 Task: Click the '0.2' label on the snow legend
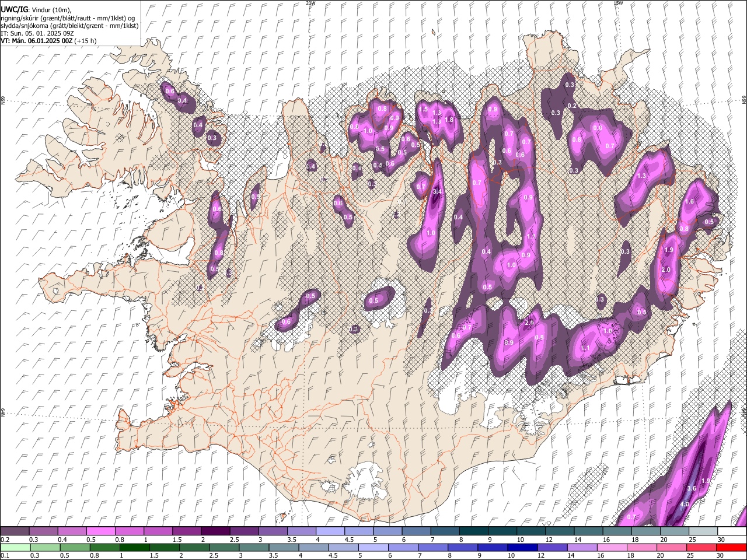5,540
